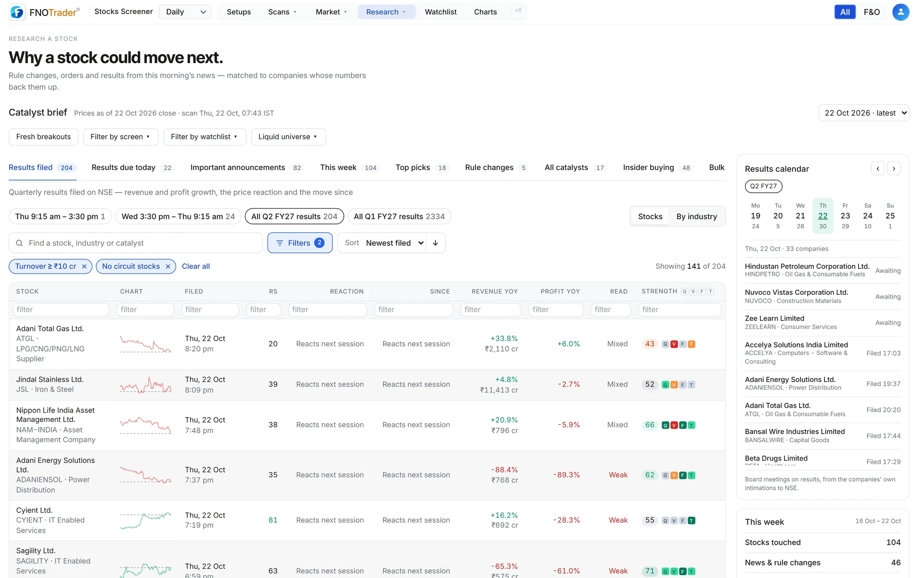Click red V badge in Adani Total Gas row
Viewport: 924px width, 578px height.
[674, 344]
